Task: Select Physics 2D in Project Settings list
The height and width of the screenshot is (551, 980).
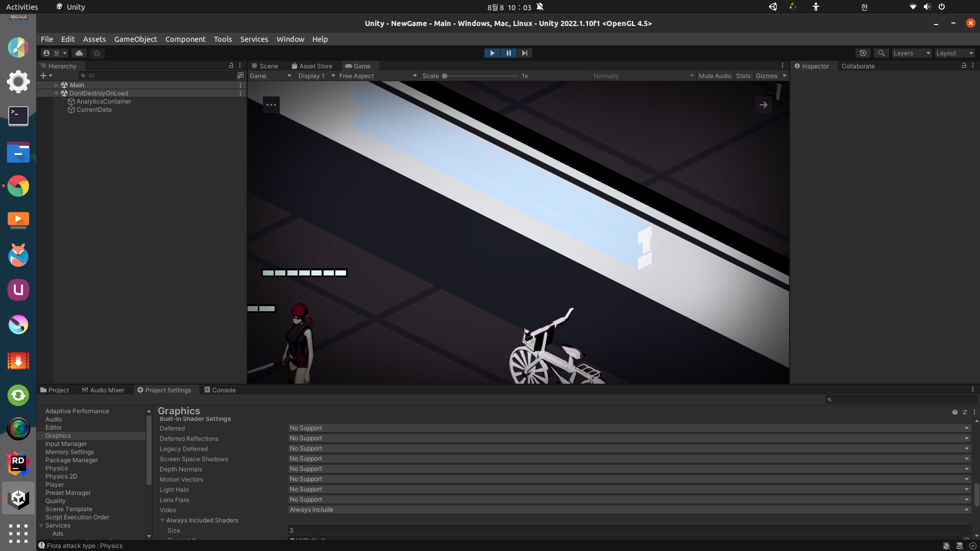Action: [61, 477]
